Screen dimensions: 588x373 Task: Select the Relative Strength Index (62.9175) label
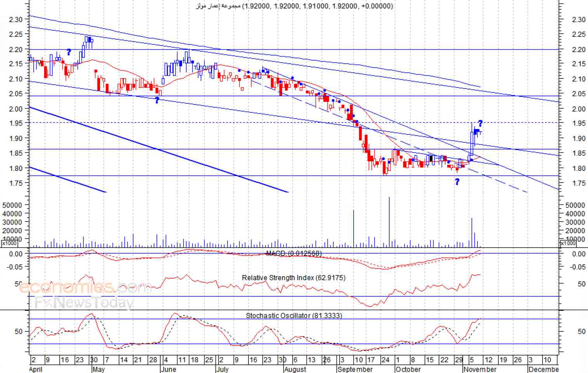click(x=293, y=278)
